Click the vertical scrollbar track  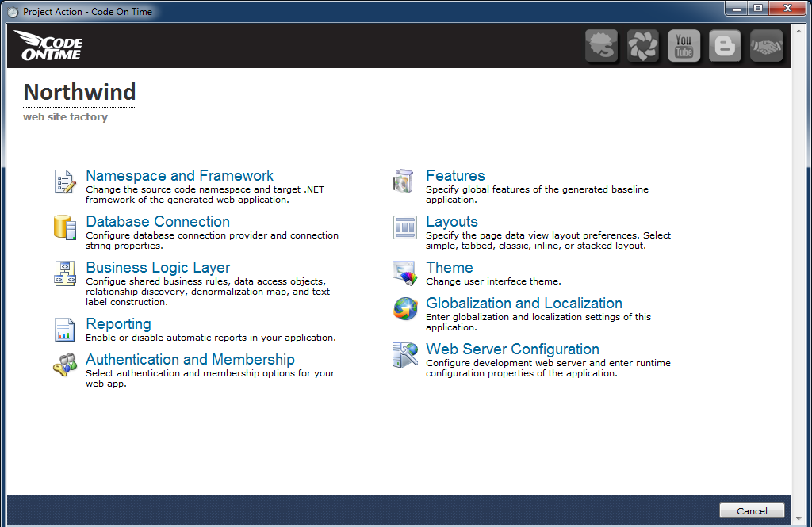(x=798, y=274)
